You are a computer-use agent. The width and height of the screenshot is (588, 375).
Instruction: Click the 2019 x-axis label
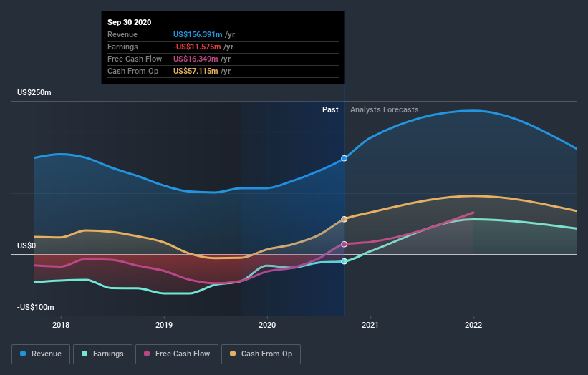[164, 325]
